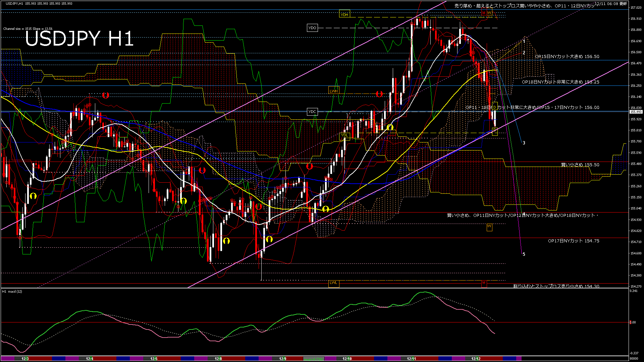644x362 pixels.
Task: Click the USDJPY H1 chart title text
Action: tap(79, 39)
